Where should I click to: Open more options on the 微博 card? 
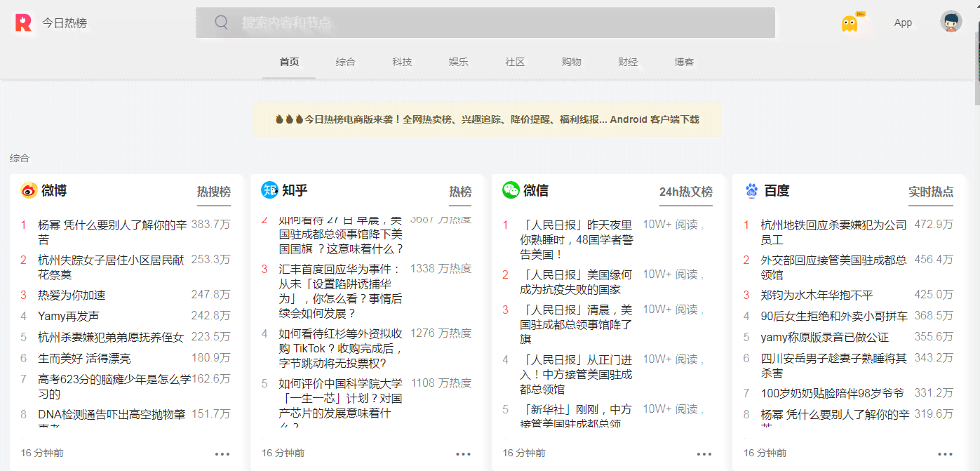coord(222,453)
